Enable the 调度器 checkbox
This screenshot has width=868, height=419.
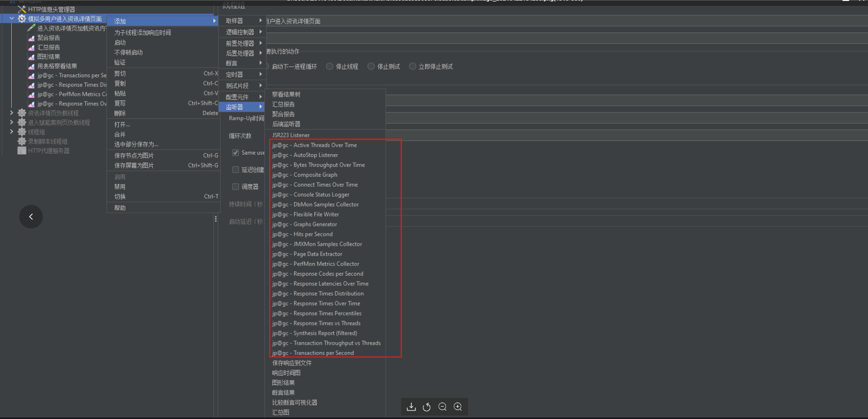coord(235,187)
